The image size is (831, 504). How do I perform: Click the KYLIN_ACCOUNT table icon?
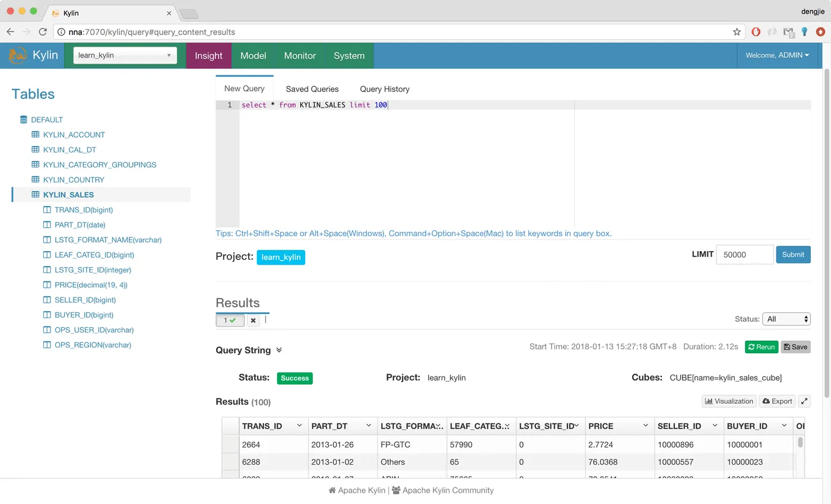pos(36,135)
